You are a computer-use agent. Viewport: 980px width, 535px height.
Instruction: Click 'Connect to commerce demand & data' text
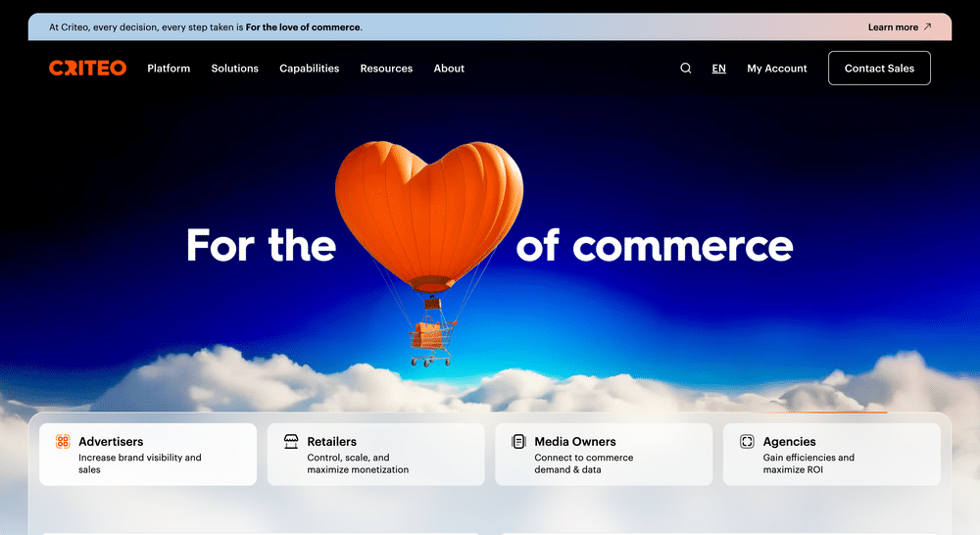coord(584,463)
